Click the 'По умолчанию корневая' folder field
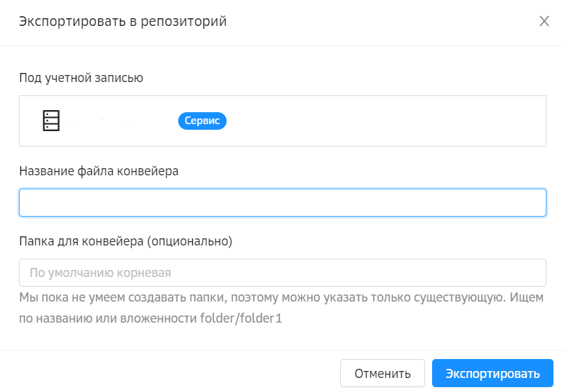Image resolution: width=564 pixels, height=392 pixels. [x=282, y=272]
